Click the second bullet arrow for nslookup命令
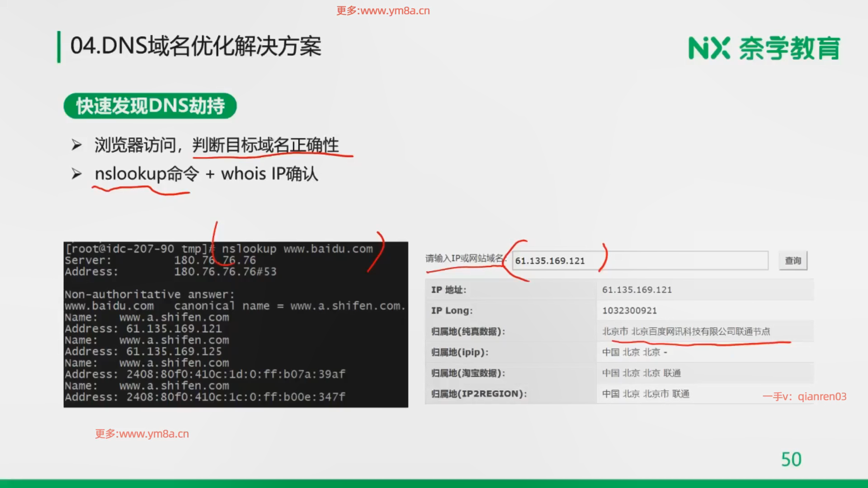868x488 pixels. (76, 174)
